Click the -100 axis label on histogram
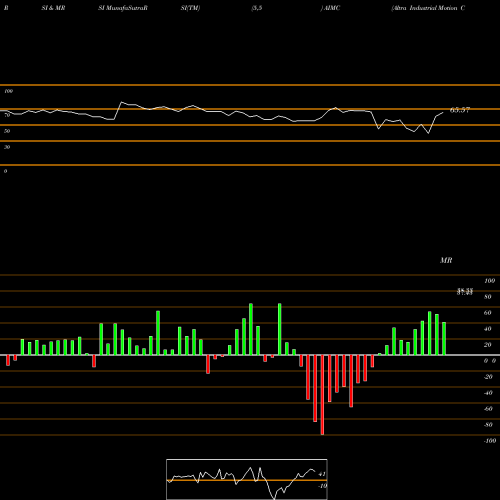500x500 pixels. click(x=490, y=441)
